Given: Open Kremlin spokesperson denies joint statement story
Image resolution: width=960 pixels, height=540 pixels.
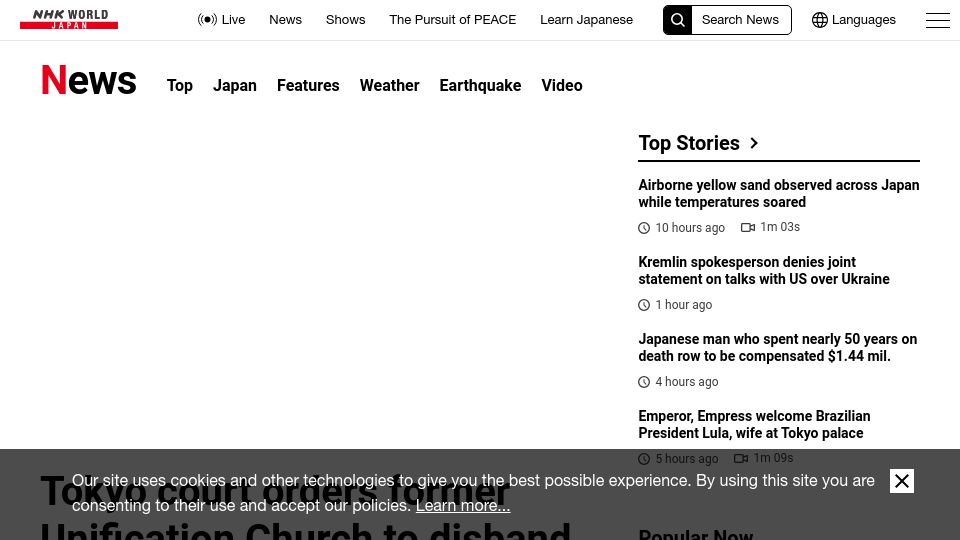Looking at the screenshot, I should click(763, 271).
